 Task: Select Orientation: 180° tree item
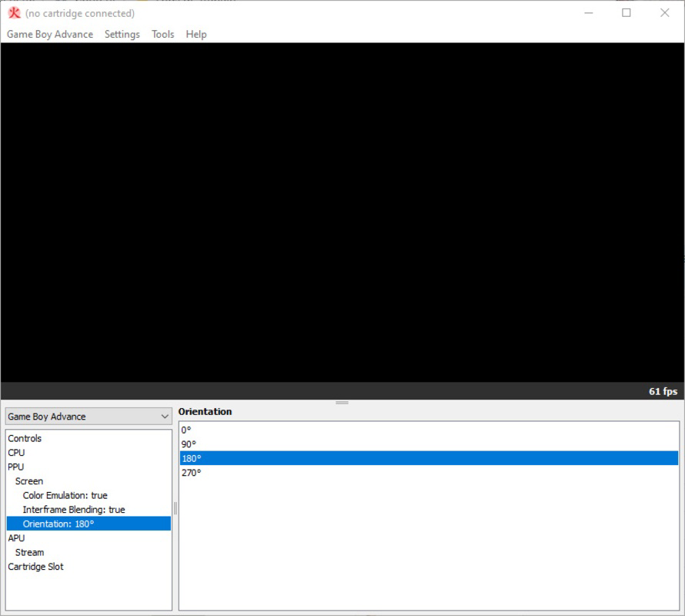coord(89,524)
